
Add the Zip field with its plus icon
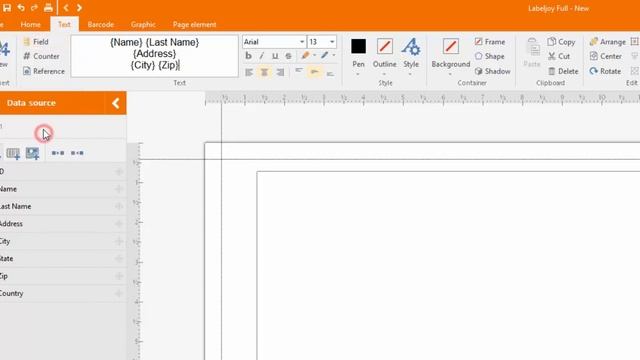pyautogui.click(x=119, y=276)
